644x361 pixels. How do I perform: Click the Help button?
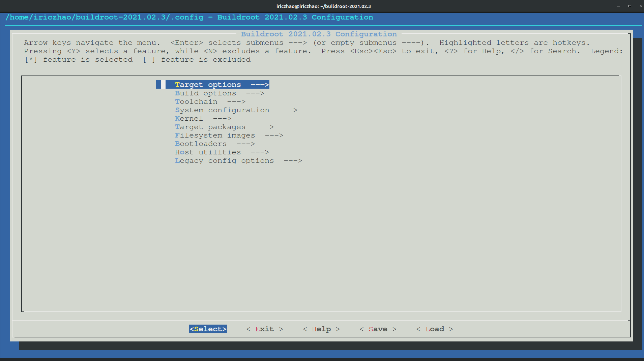pyautogui.click(x=321, y=329)
